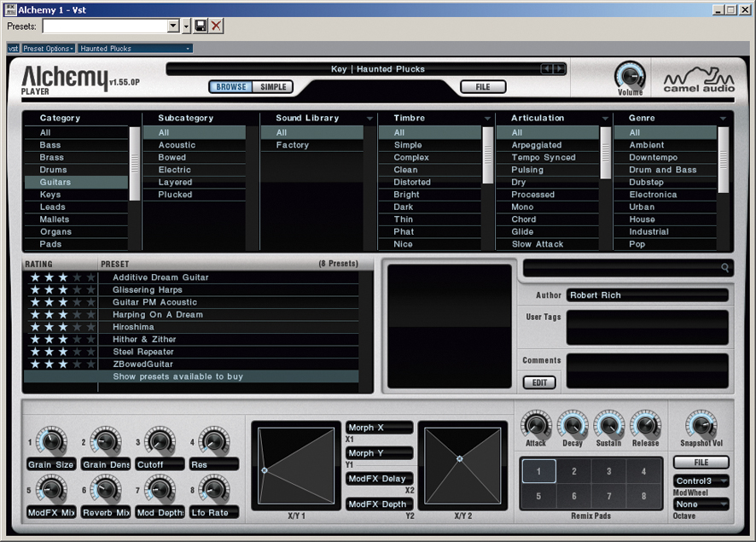
Task: Click Show presets available to buy
Action: [x=191, y=376]
